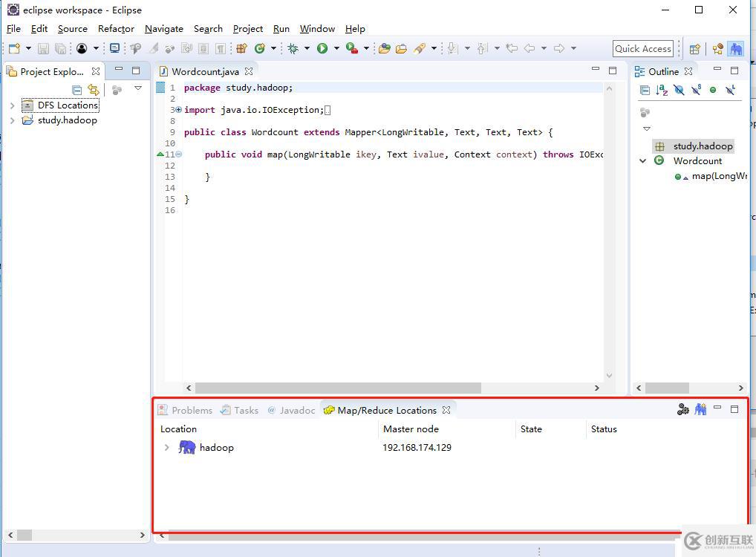Select Wordcount class in Outline
756x557 pixels.
697,161
